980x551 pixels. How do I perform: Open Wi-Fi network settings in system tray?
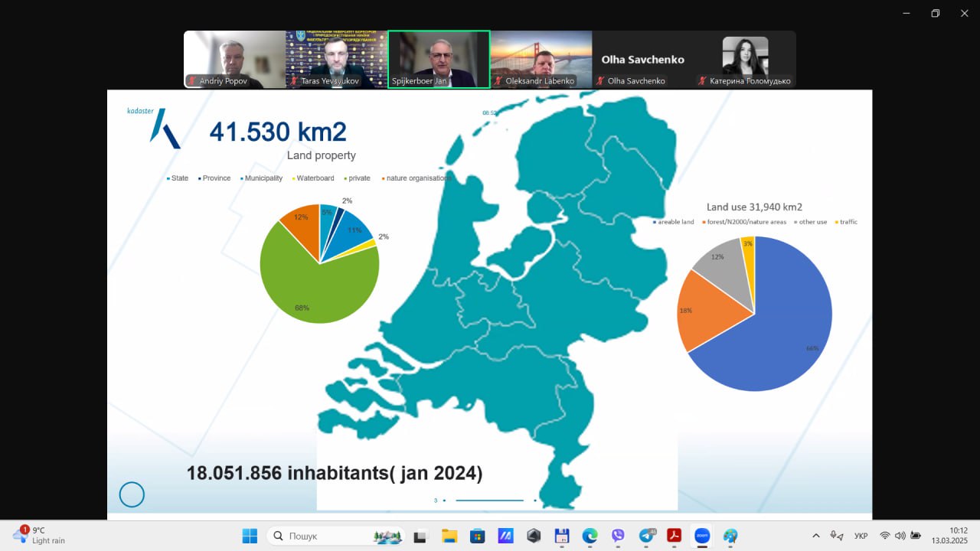pyautogui.click(x=885, y=536)
